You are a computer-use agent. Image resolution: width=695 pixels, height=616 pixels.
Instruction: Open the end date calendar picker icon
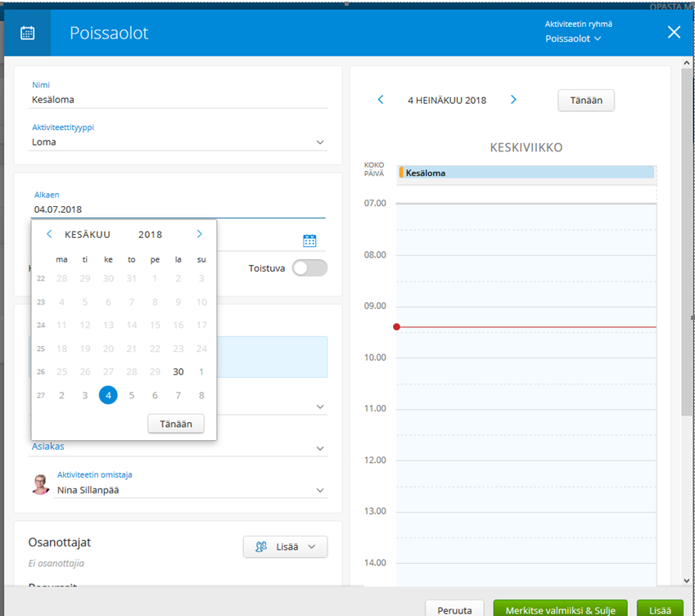click(309, 241)
